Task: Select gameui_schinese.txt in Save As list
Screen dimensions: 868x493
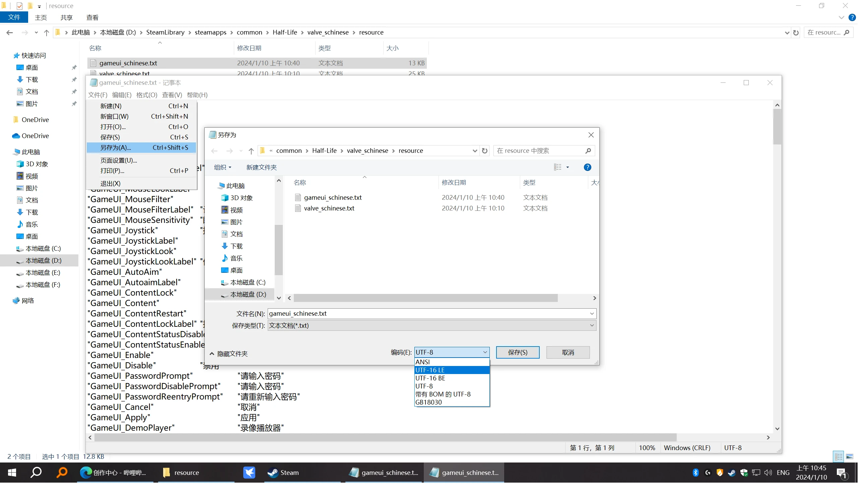Action: pyautogui.click(x=333, y=197)
